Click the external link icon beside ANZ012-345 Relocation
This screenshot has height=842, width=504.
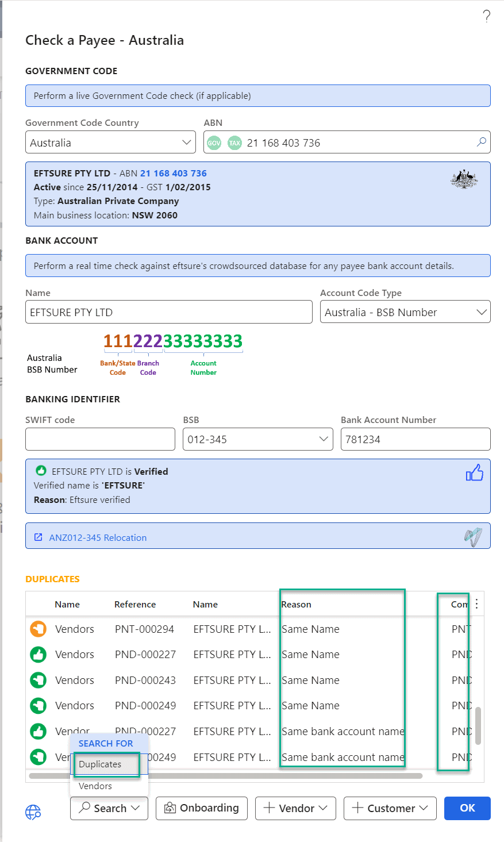(39, 537)
